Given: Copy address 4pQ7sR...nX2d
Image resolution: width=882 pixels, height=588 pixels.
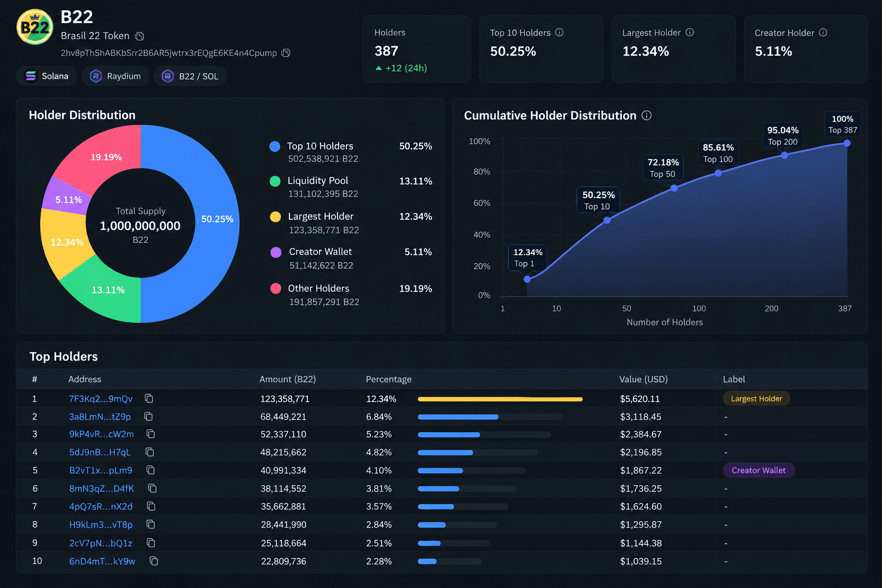Looking at the screenshot, I should (151, 506).
